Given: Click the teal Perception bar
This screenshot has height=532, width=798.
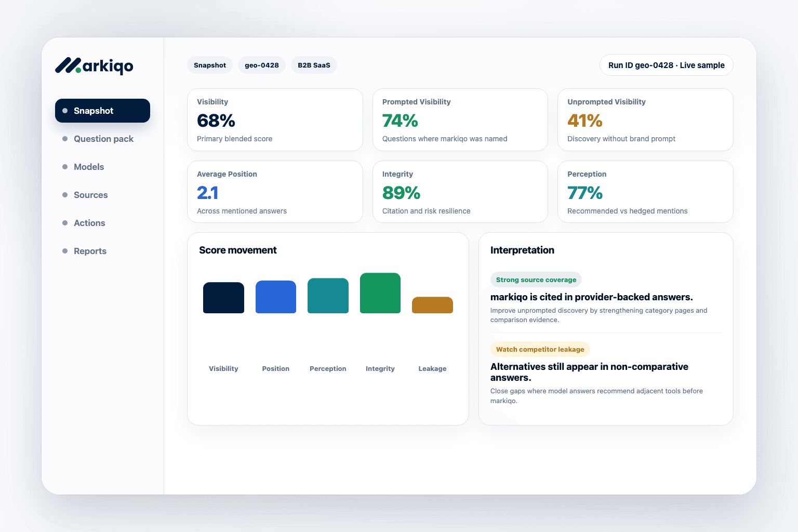Looking at the screenshot, I should tap(328, 296).
